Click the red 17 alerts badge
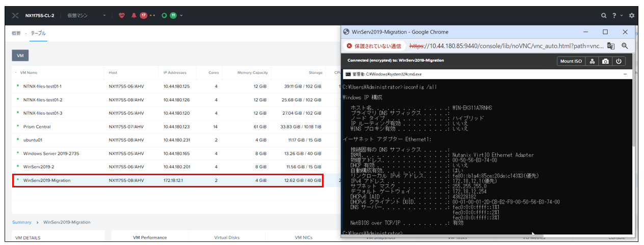 pyautogui.click(x=144, y=16)
